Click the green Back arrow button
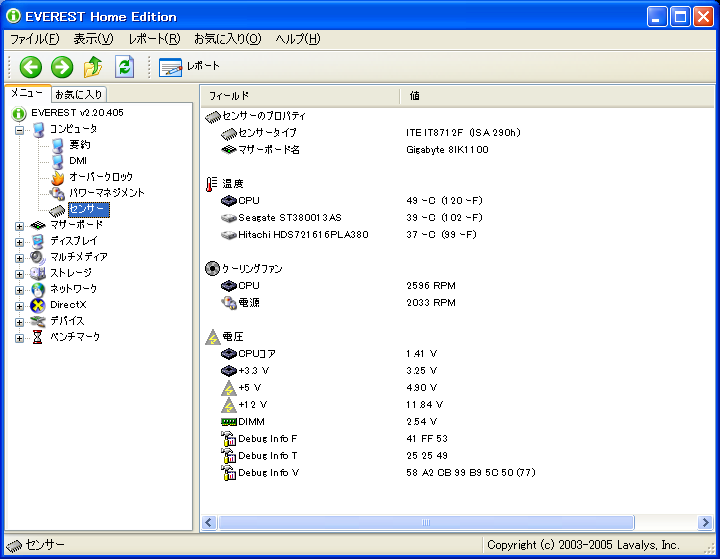 31,67
